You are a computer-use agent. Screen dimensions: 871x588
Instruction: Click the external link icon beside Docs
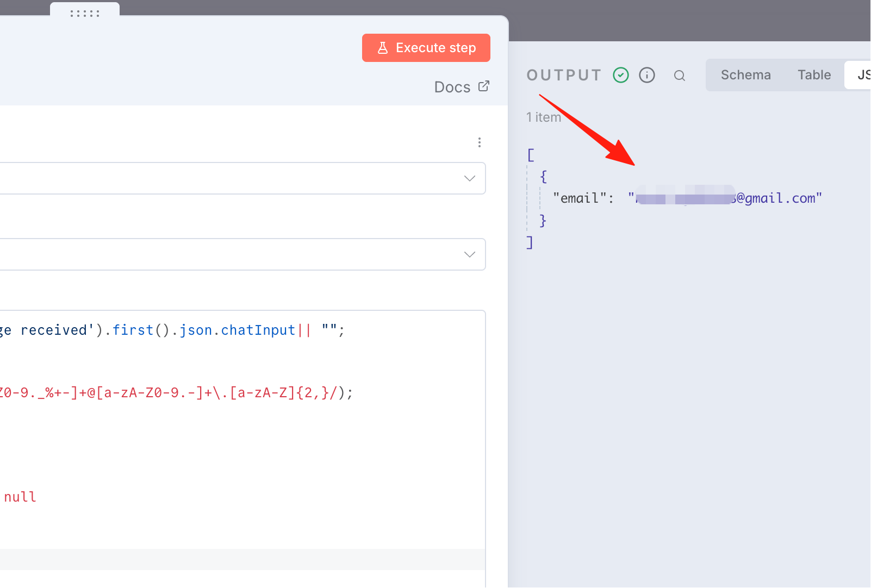pyautogui.click(x=484, y=86)
